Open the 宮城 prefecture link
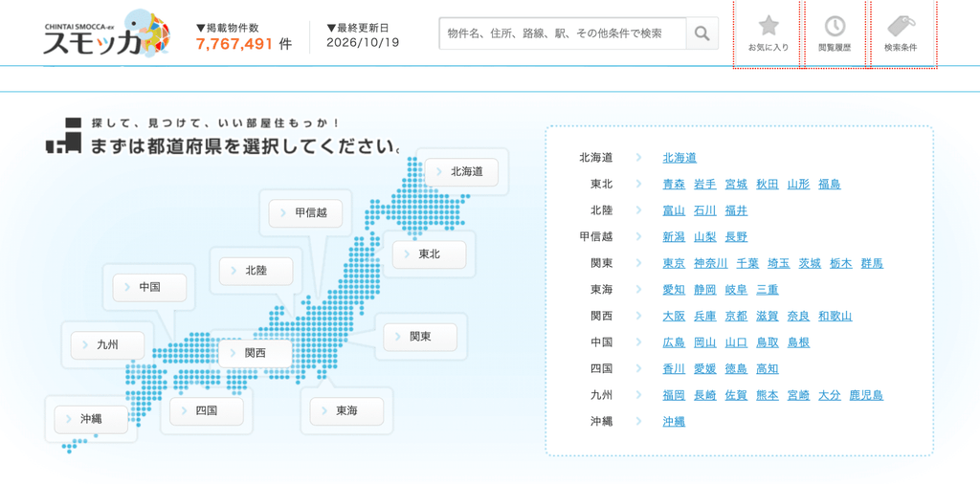 tap(736, 185)
